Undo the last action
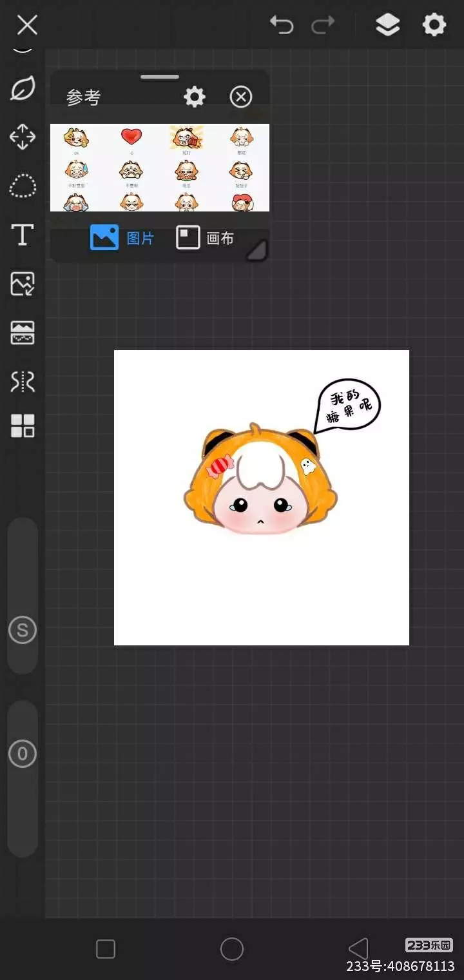The width and height of the screenshot is (464, 980). [x=282, y=25]
